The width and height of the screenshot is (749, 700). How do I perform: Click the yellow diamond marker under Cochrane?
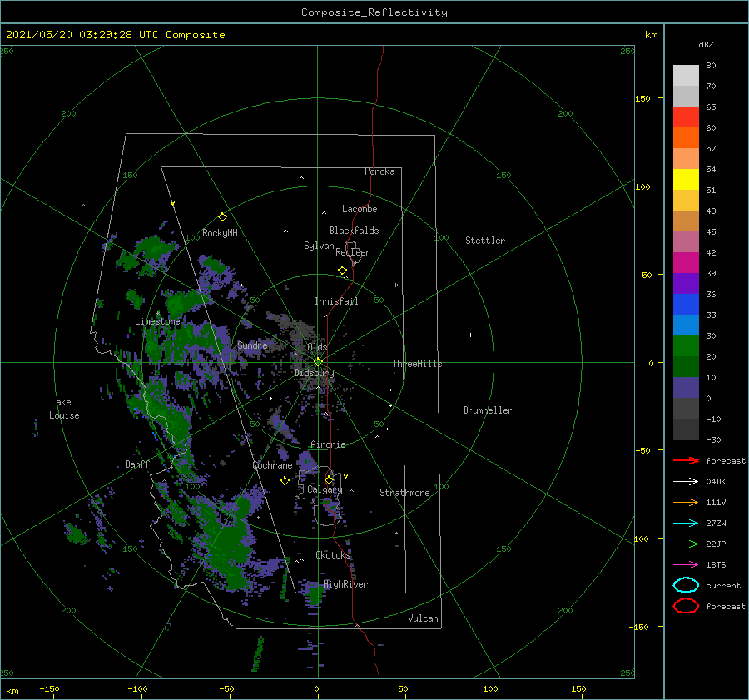[x=285, y=481]
